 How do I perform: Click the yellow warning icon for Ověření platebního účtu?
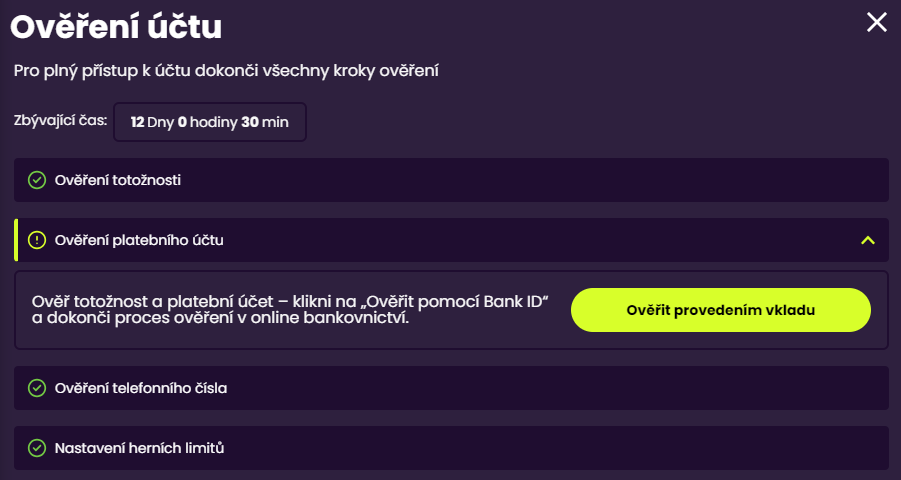(x=37, y=240)
